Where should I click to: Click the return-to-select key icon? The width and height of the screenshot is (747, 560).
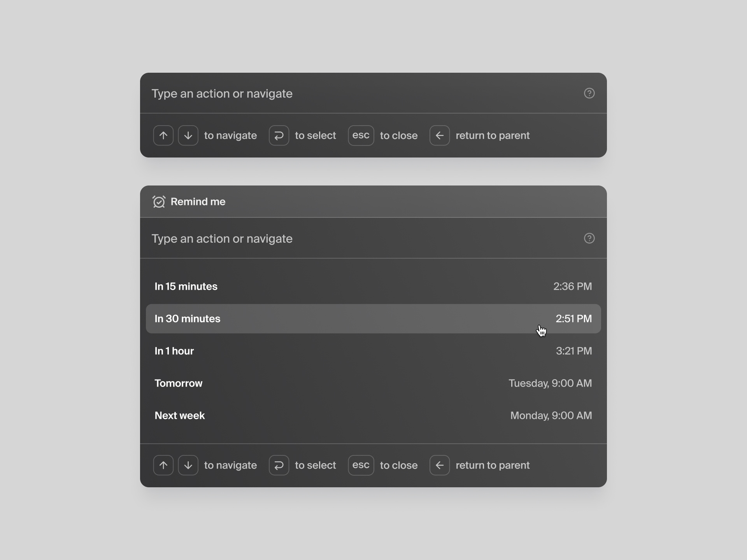[x=279, y=135]
